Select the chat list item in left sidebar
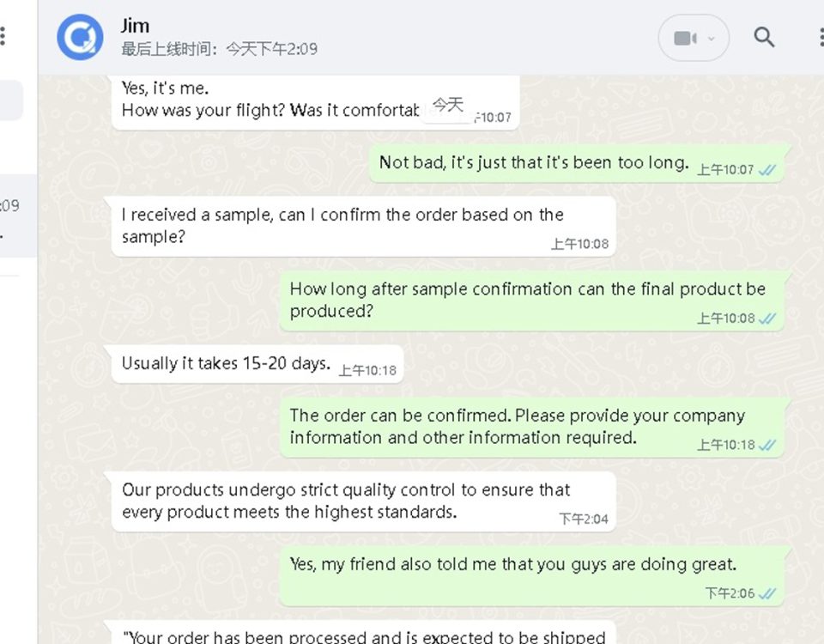 coord(18,216)
